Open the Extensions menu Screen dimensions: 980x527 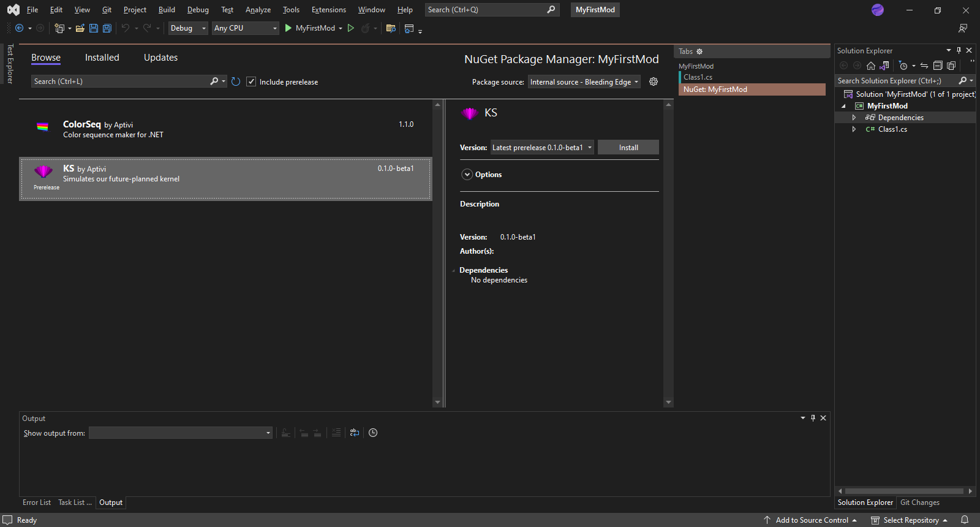tap(328, 10)
